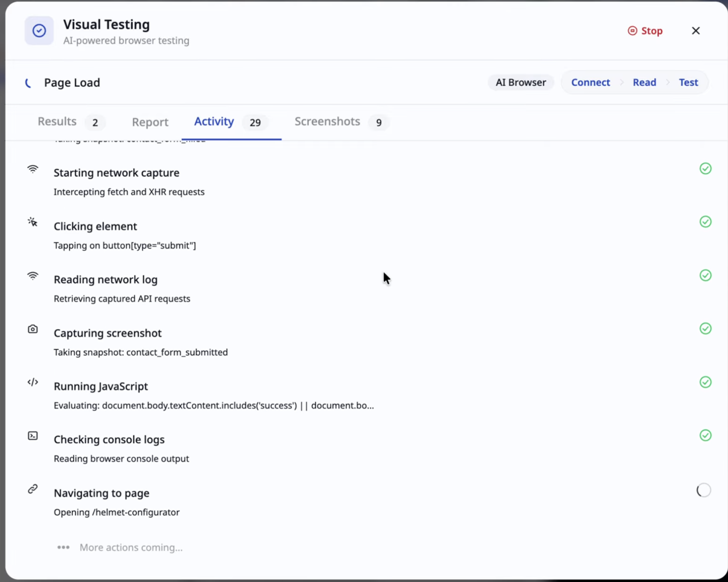Click the Visual Testing checkmark logo icon
This screenshot has width=728, height=582.
pos(39,30)
